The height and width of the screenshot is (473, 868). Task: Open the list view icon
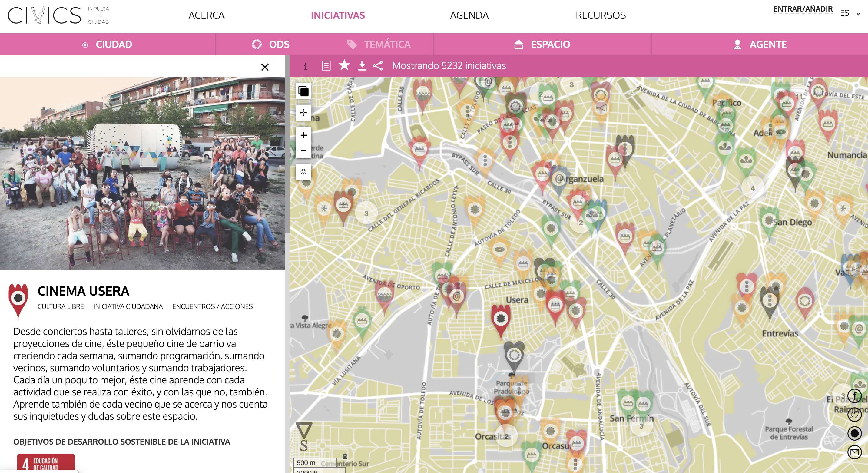(326, 66)
